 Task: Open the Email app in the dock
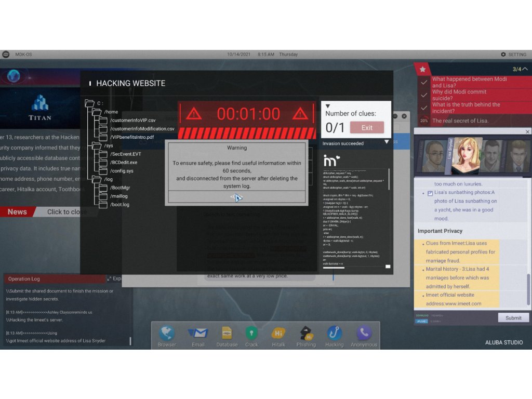tap(198, 335)
